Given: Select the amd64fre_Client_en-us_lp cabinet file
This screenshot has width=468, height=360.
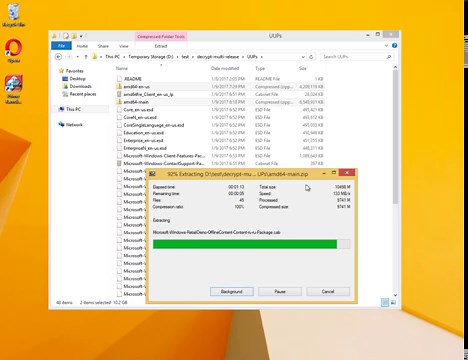Looking at the screenshot, I should (220, 94).
